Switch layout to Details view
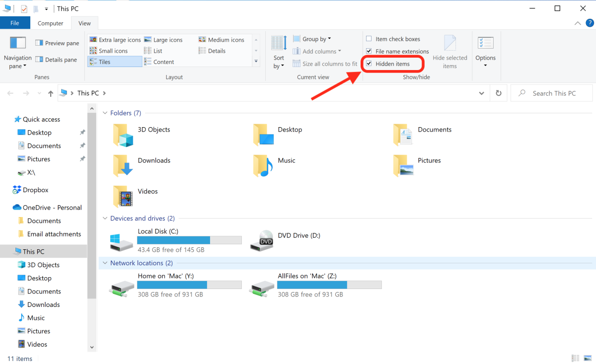Screen dimensions: 596x364 point(217,50)
